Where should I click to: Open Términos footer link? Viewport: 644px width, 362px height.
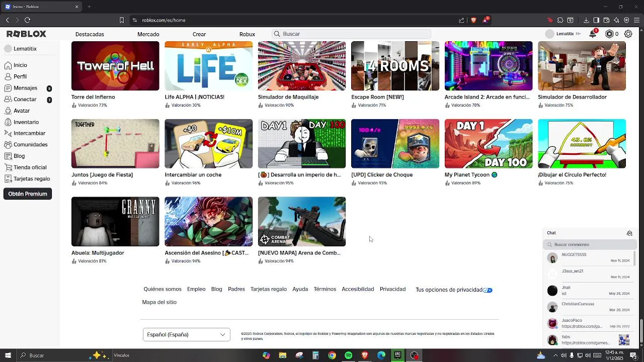click(325, 289)
